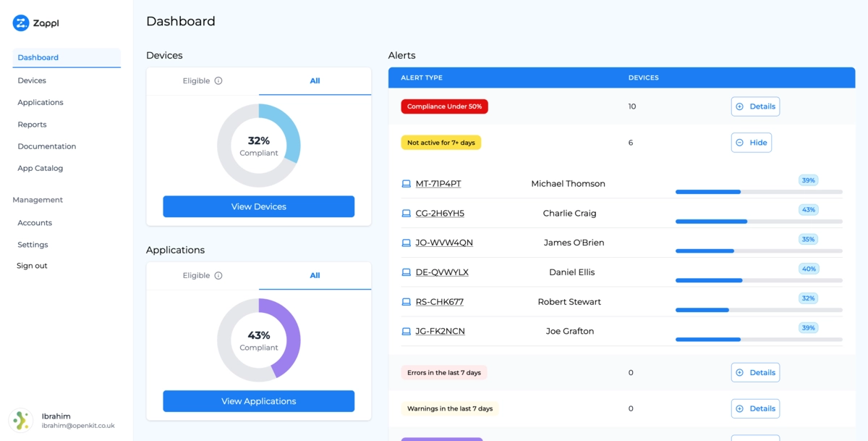The width and height of the screenshot is (868, 441).
Task: Click laptop icon beside RS-CHK677
Action: click(406, 302)
